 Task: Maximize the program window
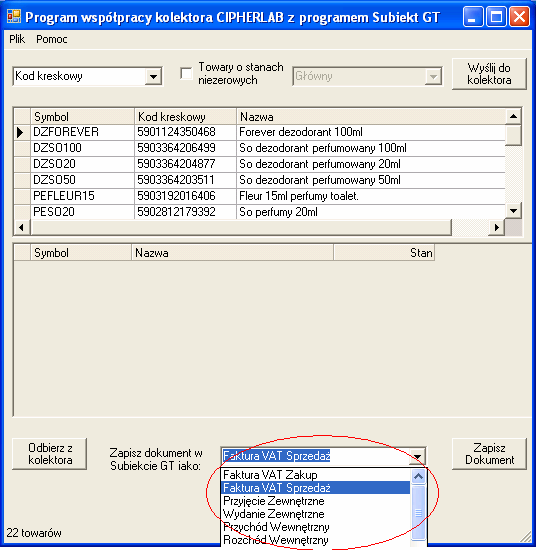496,16
